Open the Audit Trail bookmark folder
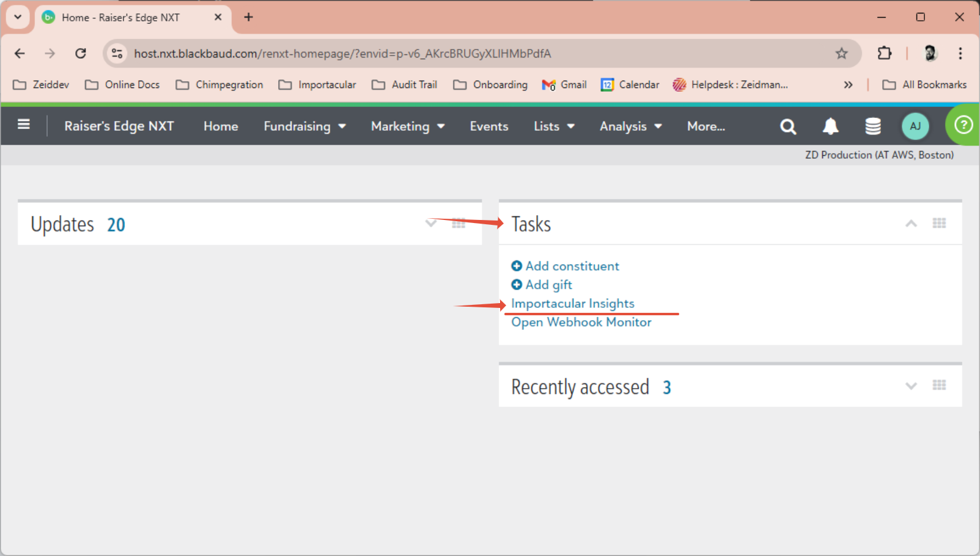This screenshot has width=980, height=556. click(405, 85)
